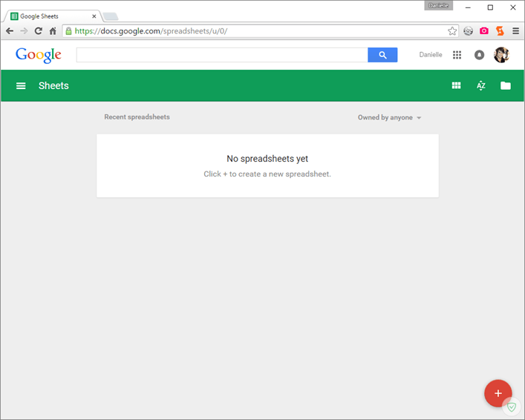This screenshot has width=525, height=420.
Task: Focus the Google search input field
Action: (x=221, y=55)
